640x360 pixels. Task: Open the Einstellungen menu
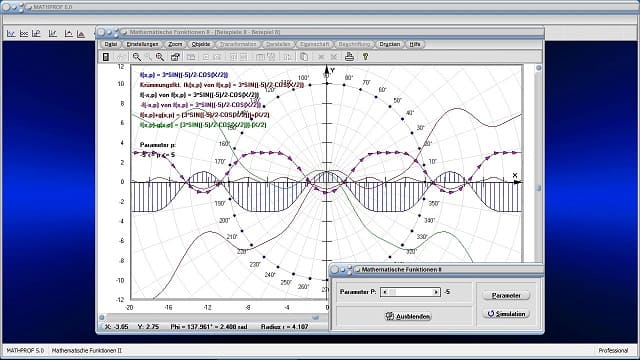click(142, 44)
